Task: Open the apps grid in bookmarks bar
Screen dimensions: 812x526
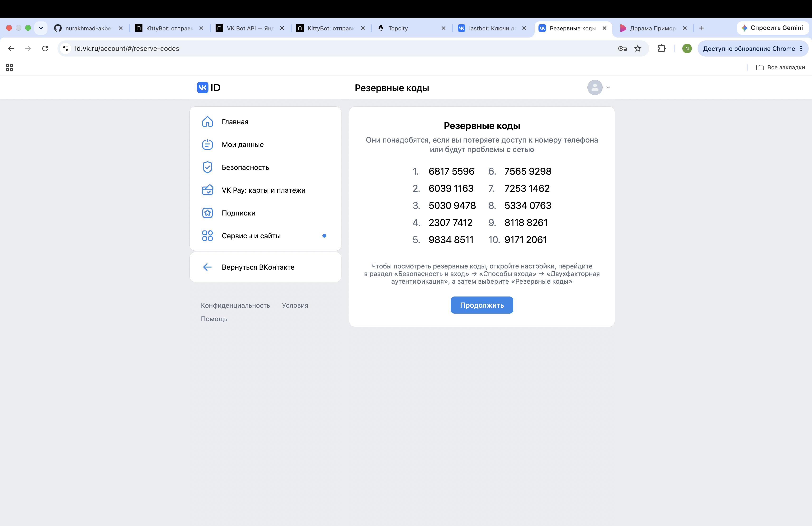Action: pos(9,67)
